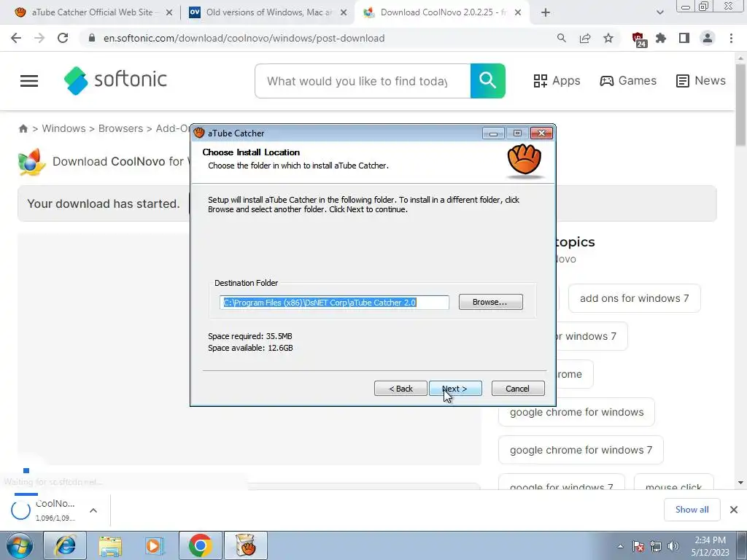Toggle the Chrome side panel icon
747x560 pixels.
(684, 38)
